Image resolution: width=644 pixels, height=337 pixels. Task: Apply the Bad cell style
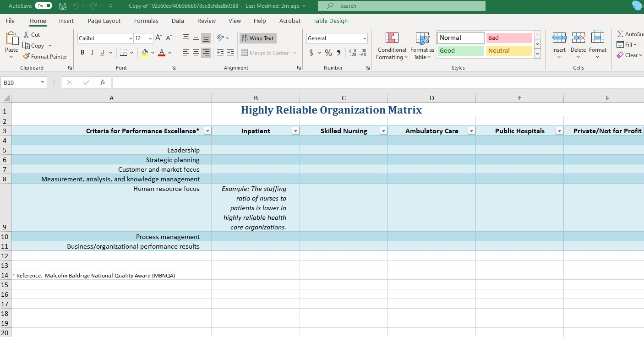[x=509, y=38]
